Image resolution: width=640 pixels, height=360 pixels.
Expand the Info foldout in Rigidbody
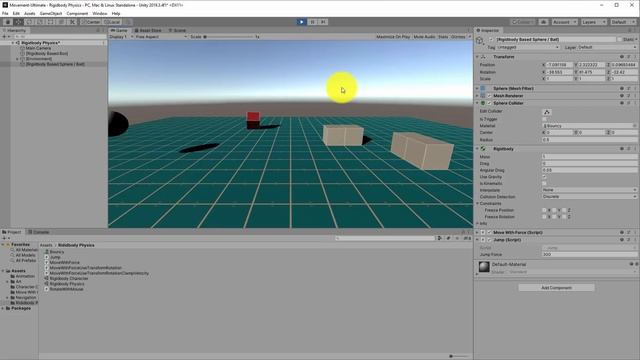click(477, 224)
